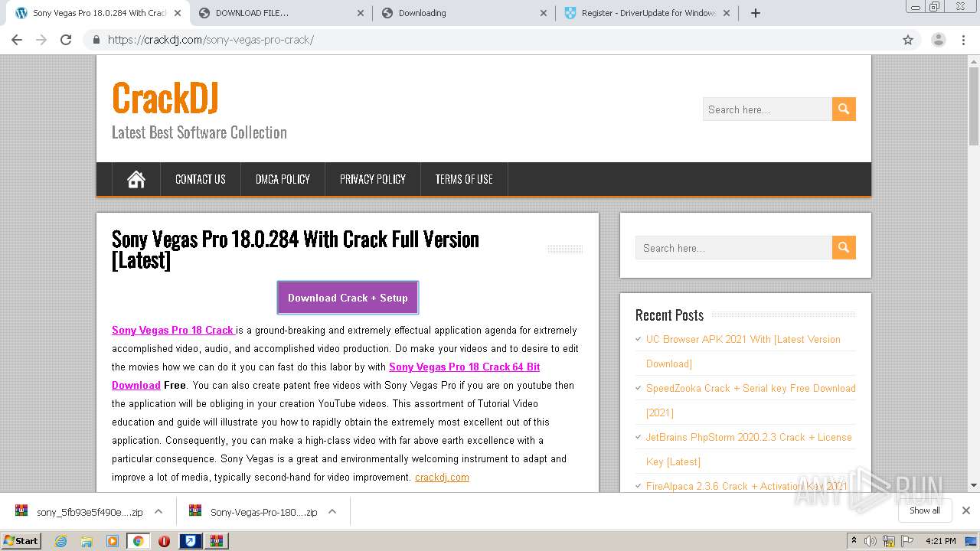Close the downloads bar

[966, 510]
